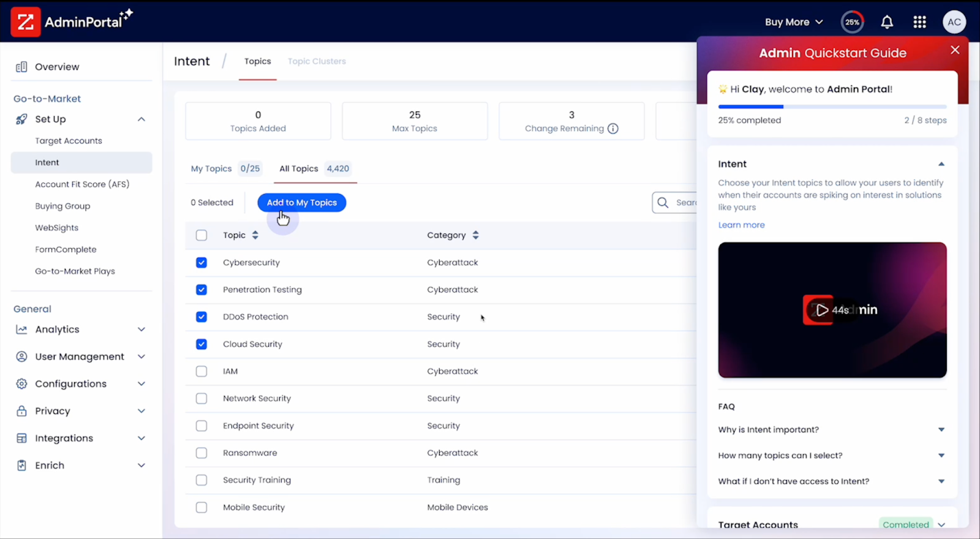Open the Learn more link

pyautogui.click(x=741, y=225)
